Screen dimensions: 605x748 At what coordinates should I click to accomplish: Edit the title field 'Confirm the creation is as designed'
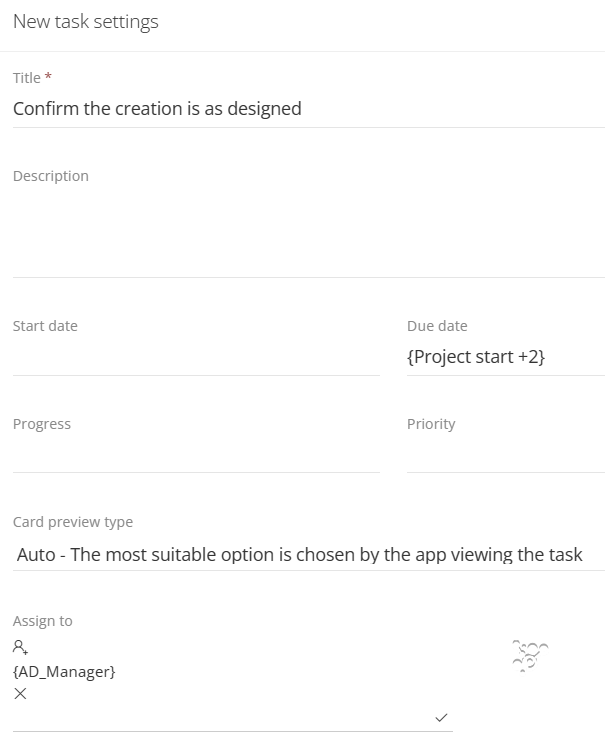[309, 109]
